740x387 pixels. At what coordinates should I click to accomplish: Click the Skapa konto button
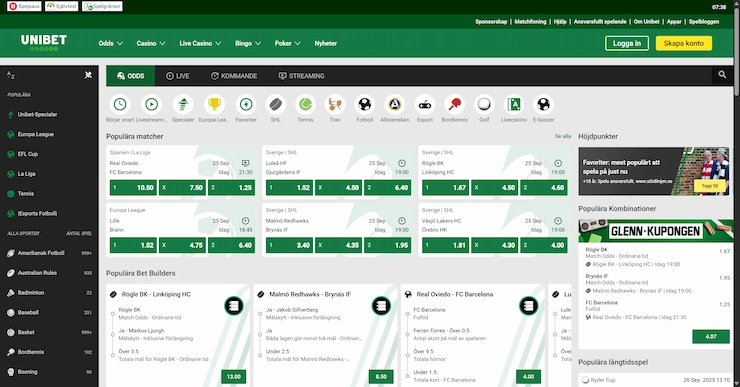click(x=684, y=43)
